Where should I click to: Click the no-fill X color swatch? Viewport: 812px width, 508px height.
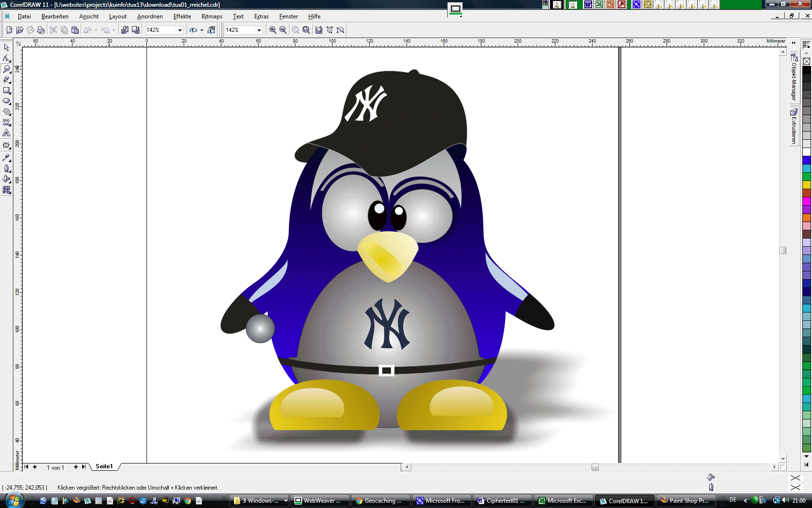[x=807, y=61]
